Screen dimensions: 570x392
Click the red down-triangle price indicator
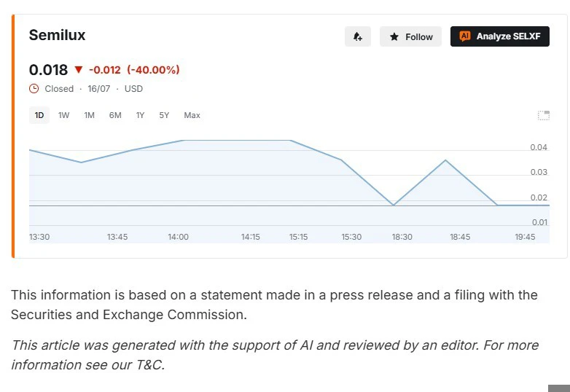[79, 69]
